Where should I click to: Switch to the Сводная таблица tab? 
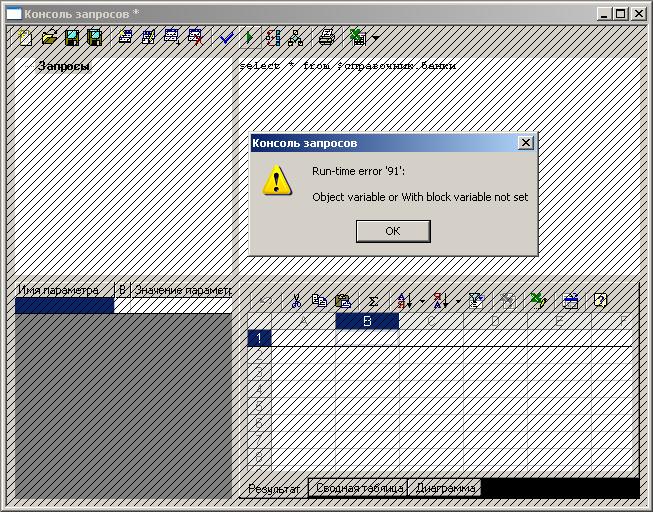click(x=358, y=488)
